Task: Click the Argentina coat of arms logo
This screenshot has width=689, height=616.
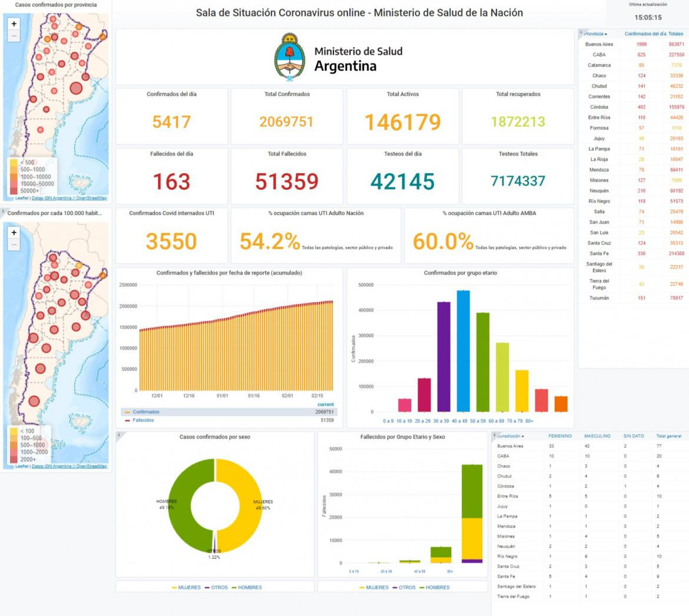Action: point(290,57)
